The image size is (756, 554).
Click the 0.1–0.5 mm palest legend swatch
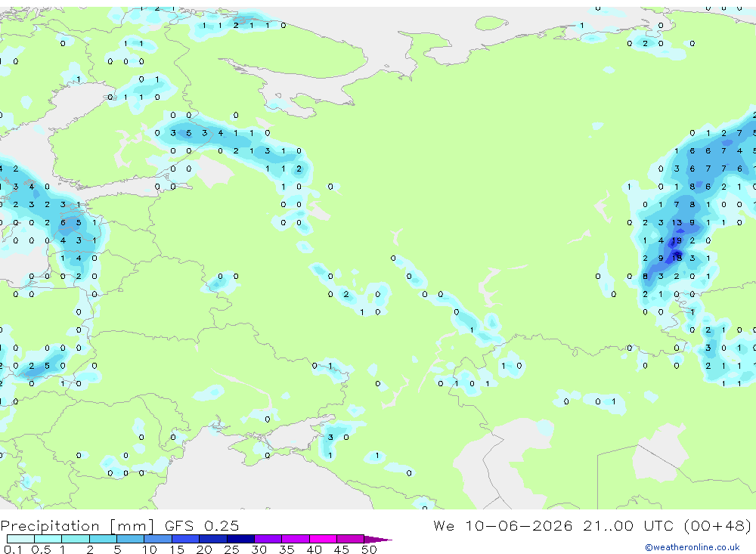click(x=20, y=539)
